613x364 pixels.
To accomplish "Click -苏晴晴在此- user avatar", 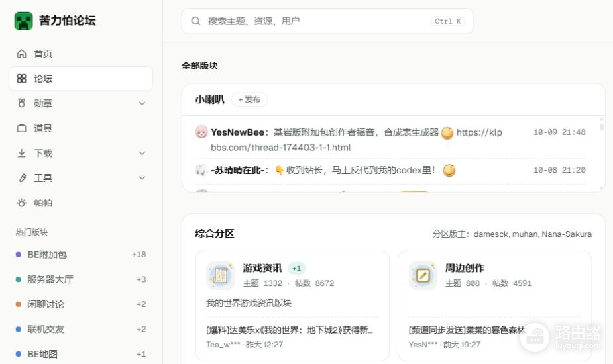I will 201,170.
